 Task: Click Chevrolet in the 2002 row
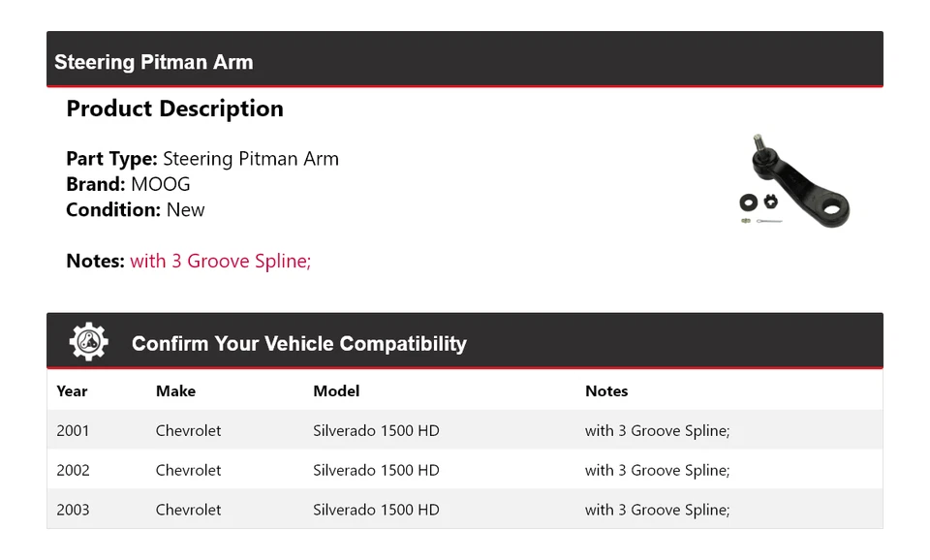[x=188, y=470]
